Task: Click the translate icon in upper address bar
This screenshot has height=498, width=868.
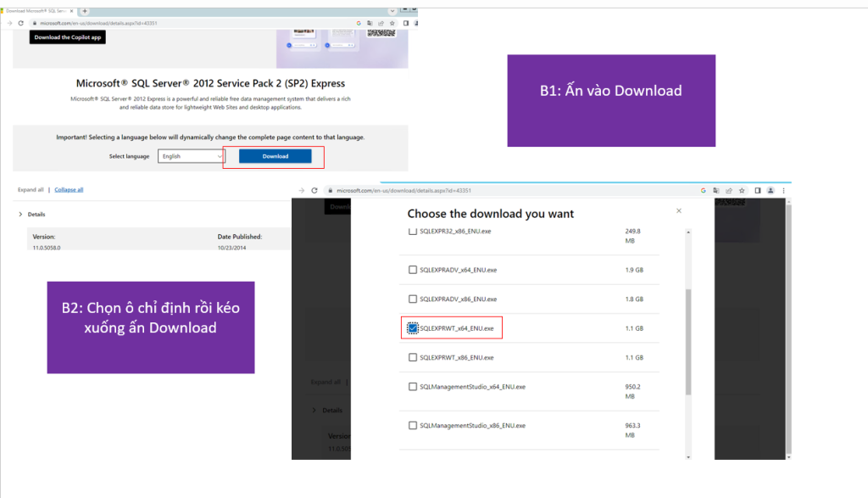Action: click(x=370, y=23)
